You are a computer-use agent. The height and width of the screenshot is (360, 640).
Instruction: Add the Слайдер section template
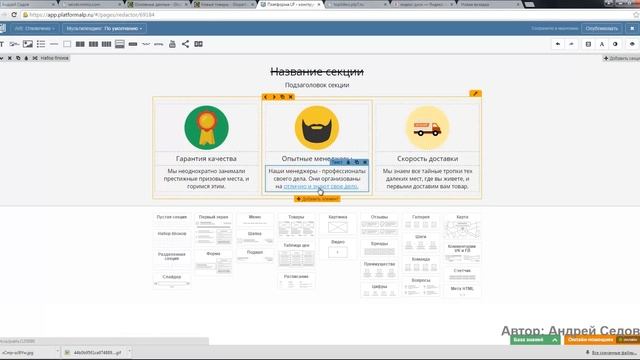[172, 281]
